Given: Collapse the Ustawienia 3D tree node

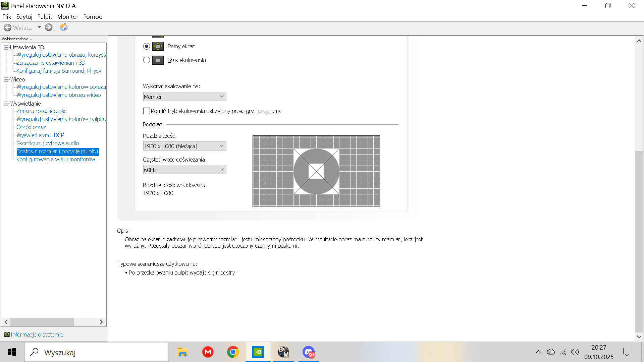Looking at the screenshot, I should click(6, 47).
